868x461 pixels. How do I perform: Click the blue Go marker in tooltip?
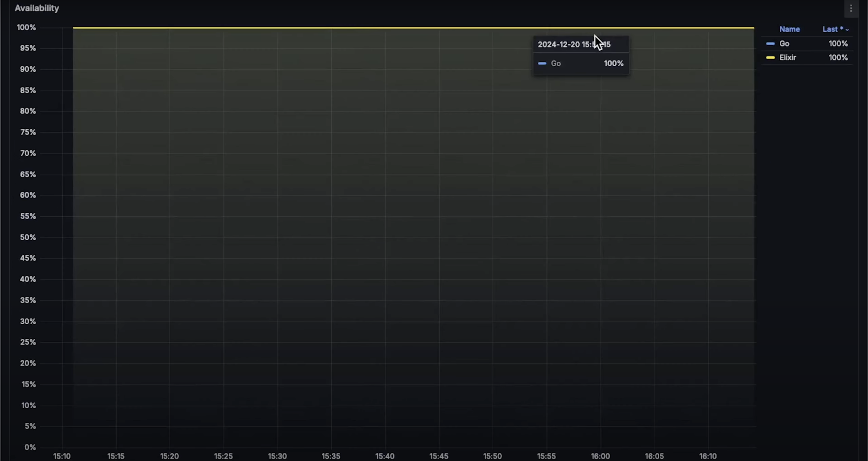pyautogui.click(x=542, y=63)
